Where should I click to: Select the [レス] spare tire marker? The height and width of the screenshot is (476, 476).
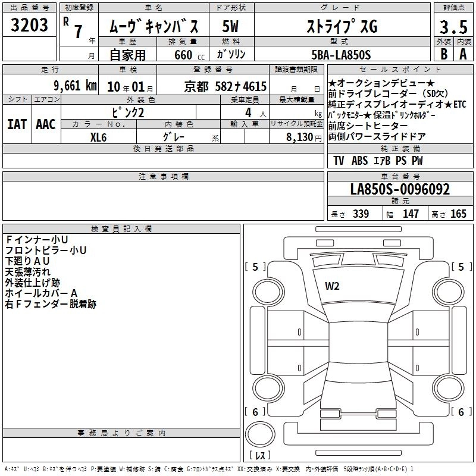[259, 455]
